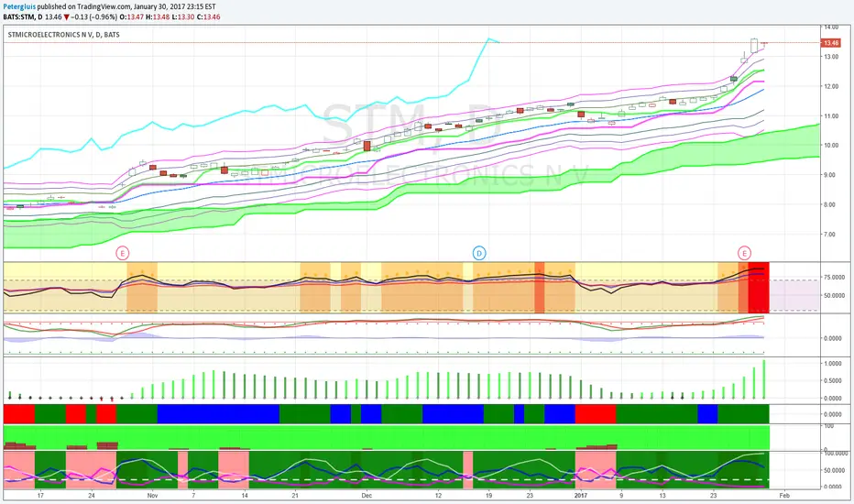854x504 pixels.
Task: Click the earnings E marker near late January
Action: [x=744, y=253]
